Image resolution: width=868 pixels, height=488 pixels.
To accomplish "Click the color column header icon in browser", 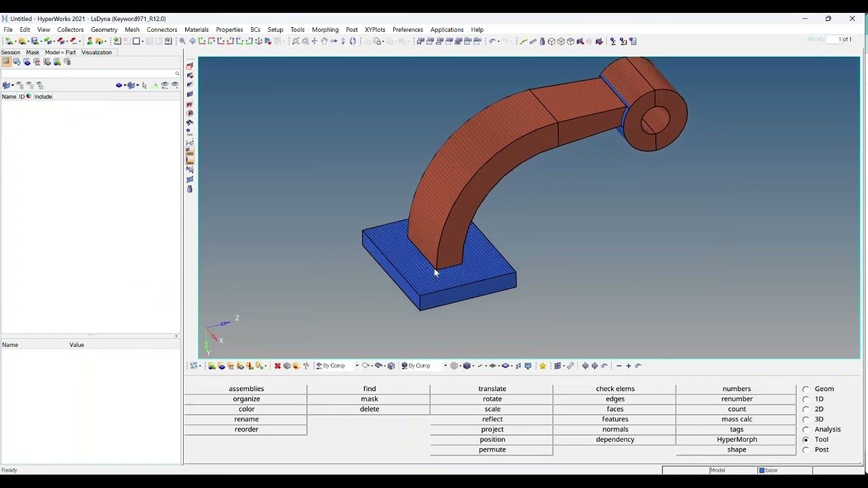I will pyautogui.click(x=28, y=96).
